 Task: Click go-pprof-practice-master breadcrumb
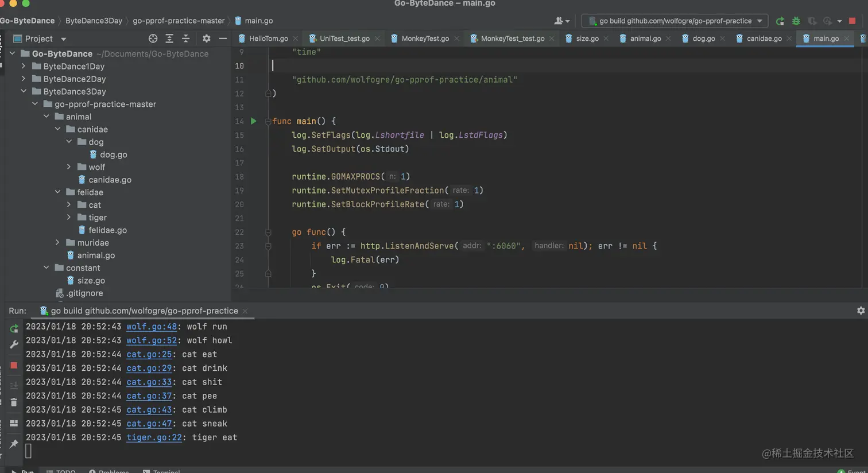click(179, 21)
